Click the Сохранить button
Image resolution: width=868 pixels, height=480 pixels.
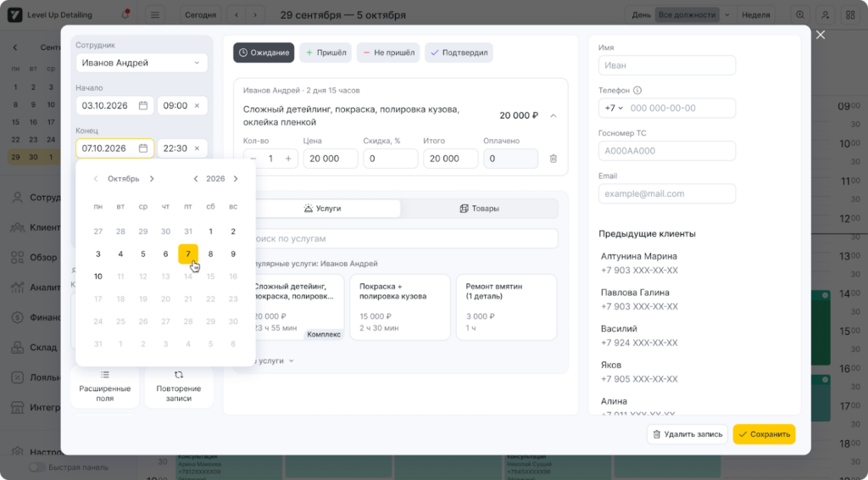coord(764,434)
